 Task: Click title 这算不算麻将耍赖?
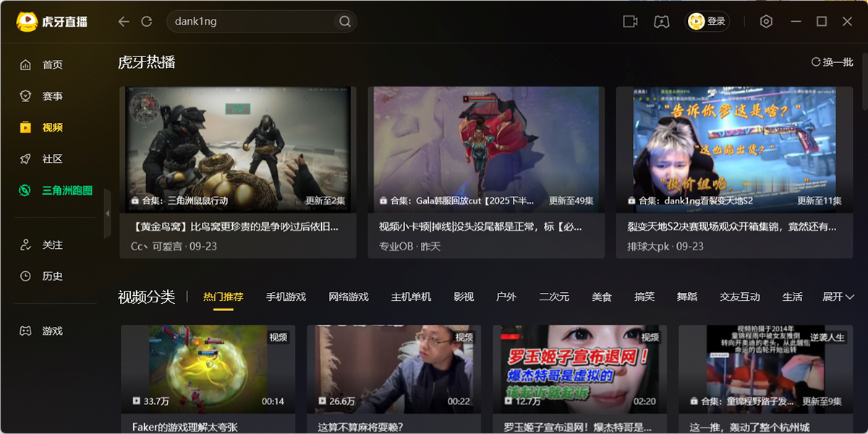360,427
